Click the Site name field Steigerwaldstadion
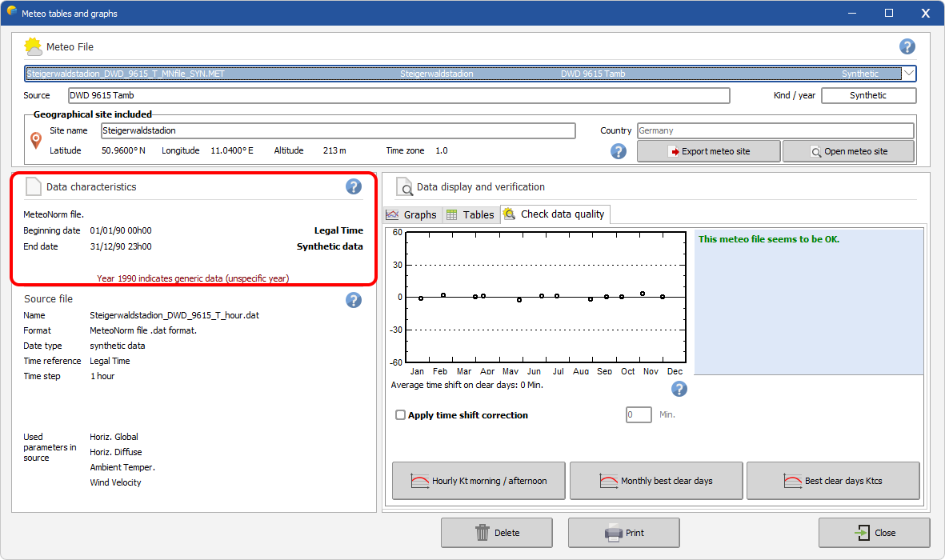 [338, 131]
